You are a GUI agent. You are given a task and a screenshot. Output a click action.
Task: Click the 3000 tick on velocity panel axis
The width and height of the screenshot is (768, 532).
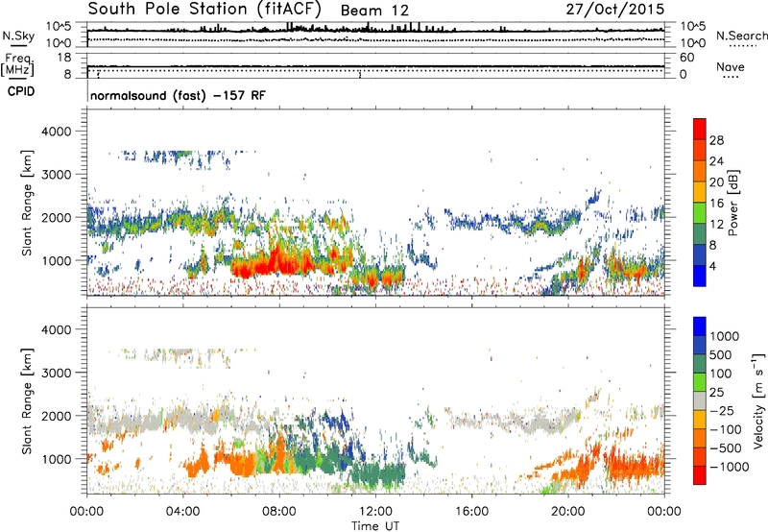pos(56,373)
